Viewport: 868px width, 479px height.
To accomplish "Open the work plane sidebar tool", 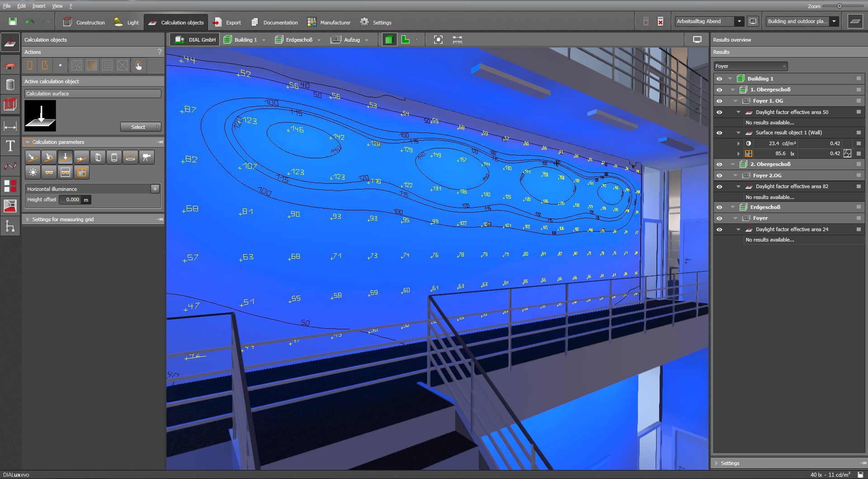I will (10, 66).
